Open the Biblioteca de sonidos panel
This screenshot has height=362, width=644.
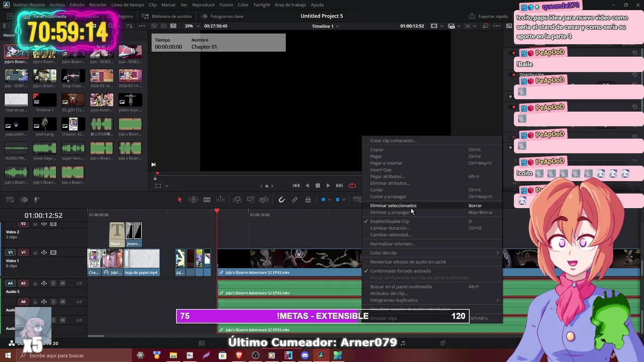tap(167, 16)
